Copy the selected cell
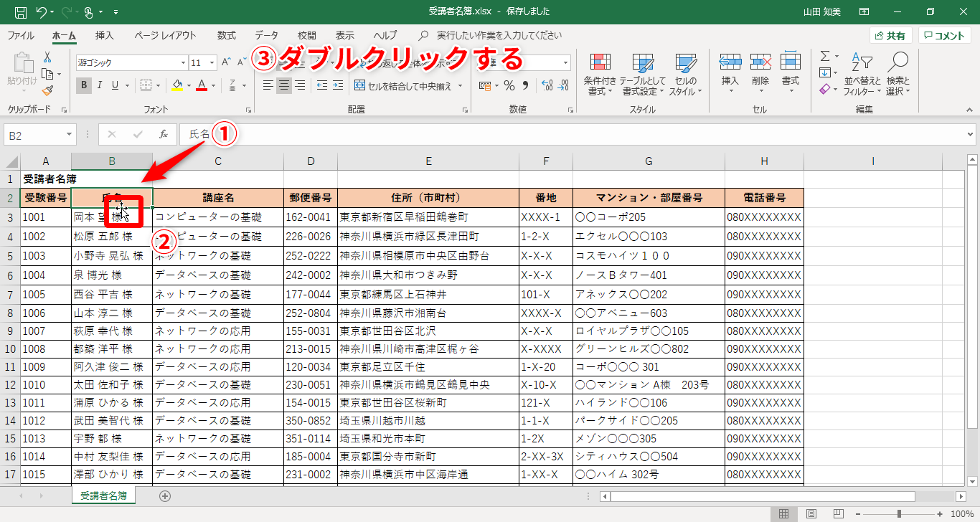The height and width of the screenshot is (522, 980). pyautogui.click(x=47, y=74)
